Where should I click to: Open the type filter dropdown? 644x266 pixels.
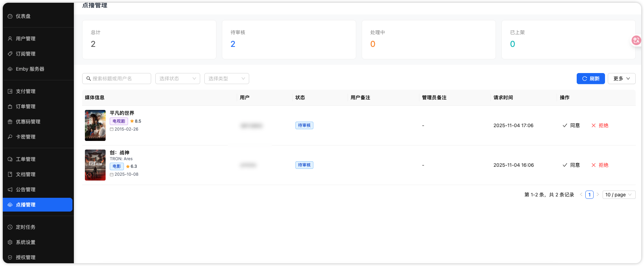(x=226, y=79)
